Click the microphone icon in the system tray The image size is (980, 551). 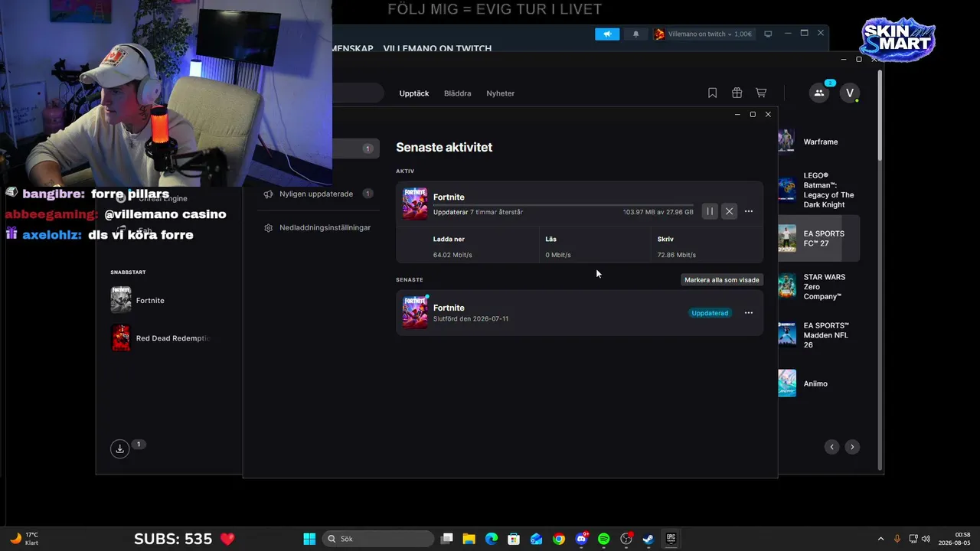click(x=897, y=539)
